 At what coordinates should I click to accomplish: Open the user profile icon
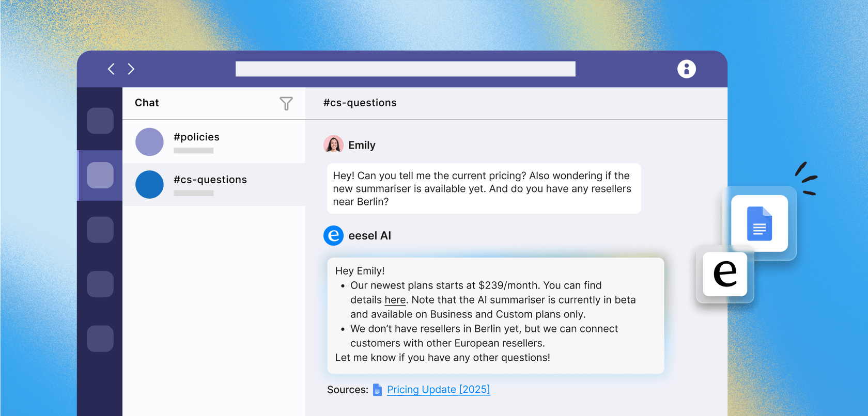tap(686, 69)
